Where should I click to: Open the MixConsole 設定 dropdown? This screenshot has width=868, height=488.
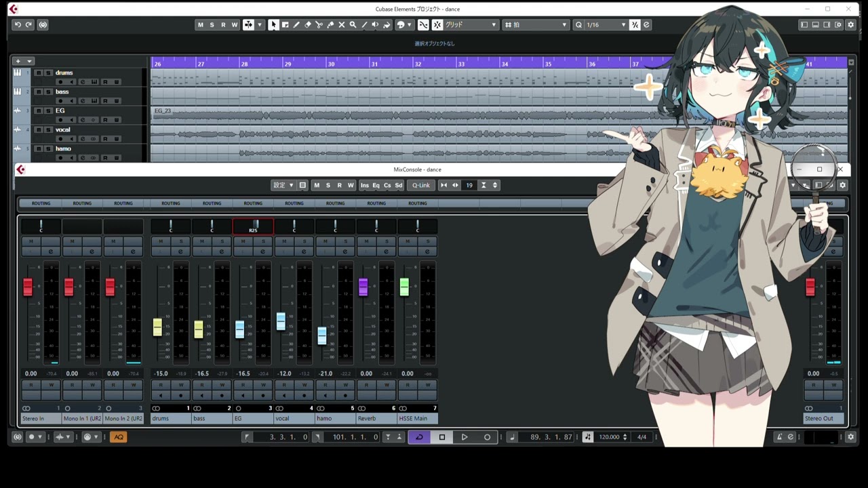click(x=283, y=185)
